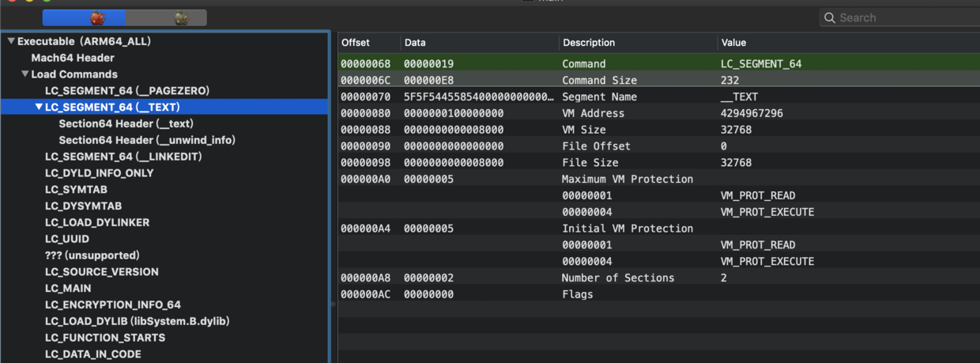Click offset 00000068 cell

[x=366, y=64]
